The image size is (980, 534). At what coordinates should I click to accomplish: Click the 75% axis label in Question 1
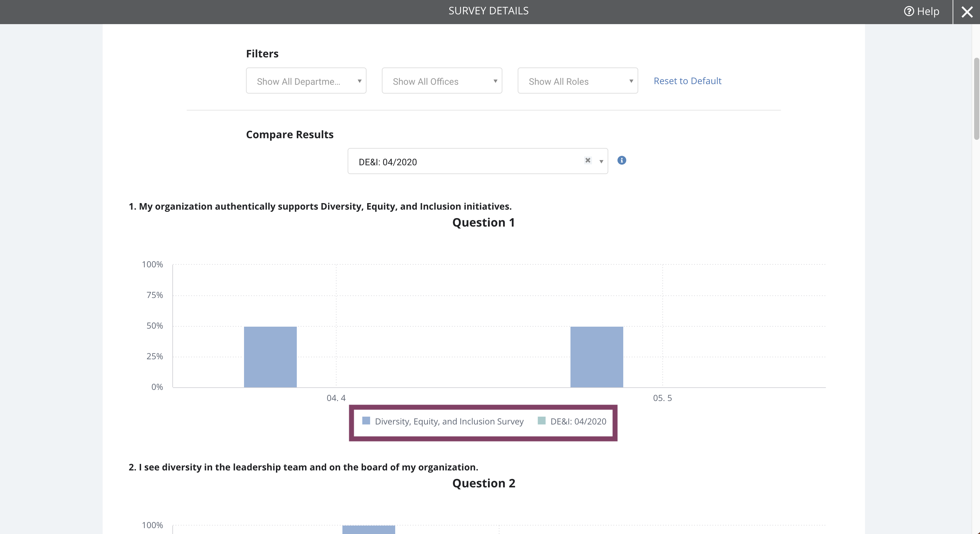(x=154, y=295)
